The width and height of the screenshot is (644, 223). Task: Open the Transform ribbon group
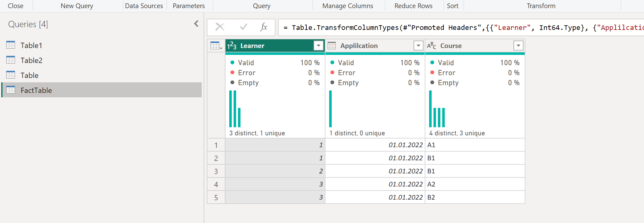click(x=541, y=6)
